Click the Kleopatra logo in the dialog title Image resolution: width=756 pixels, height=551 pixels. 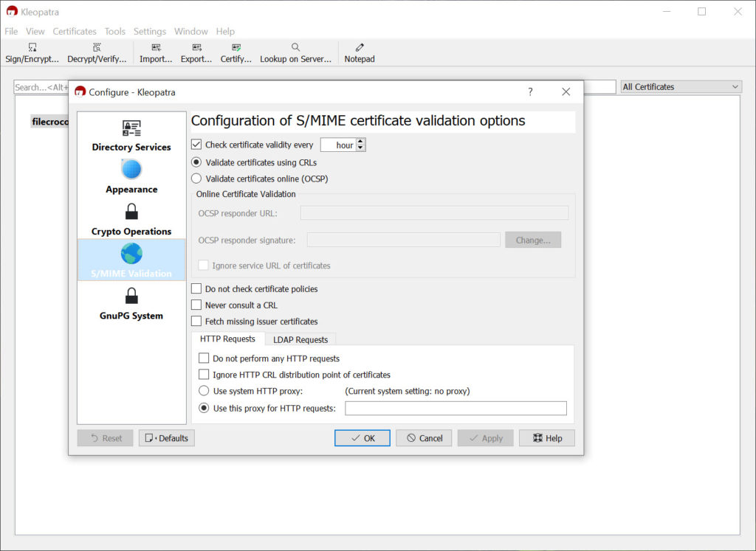pyautogui.click(x=80, y=91)
